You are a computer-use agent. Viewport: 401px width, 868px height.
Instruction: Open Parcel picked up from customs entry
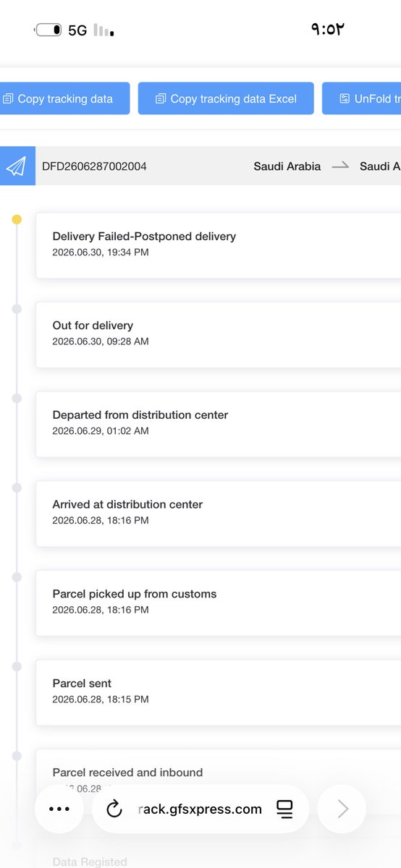(218, 603)
